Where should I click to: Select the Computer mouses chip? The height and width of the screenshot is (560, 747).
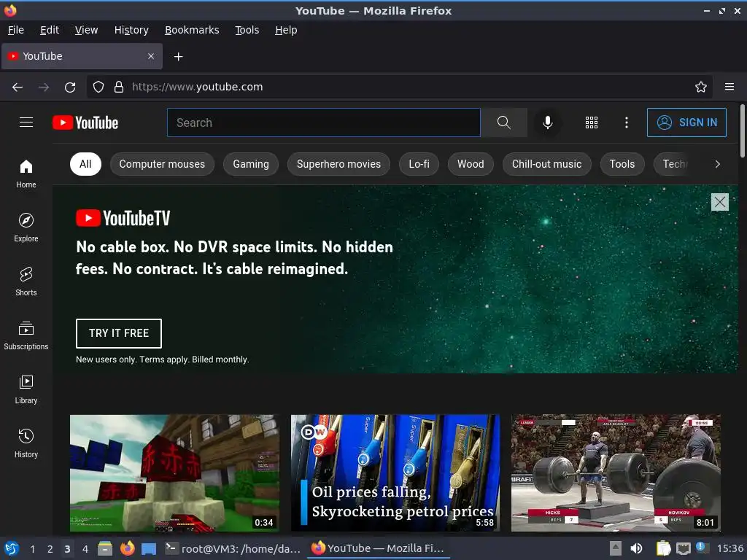point(162,164)
